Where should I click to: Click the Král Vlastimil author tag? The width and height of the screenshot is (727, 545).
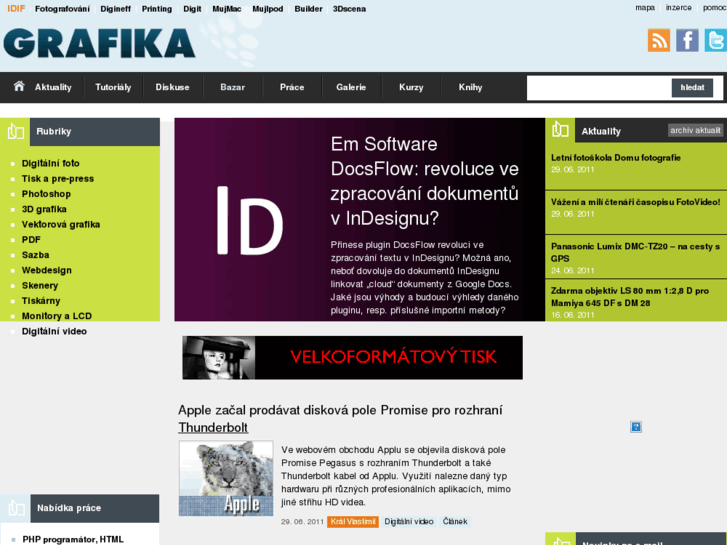353,522
